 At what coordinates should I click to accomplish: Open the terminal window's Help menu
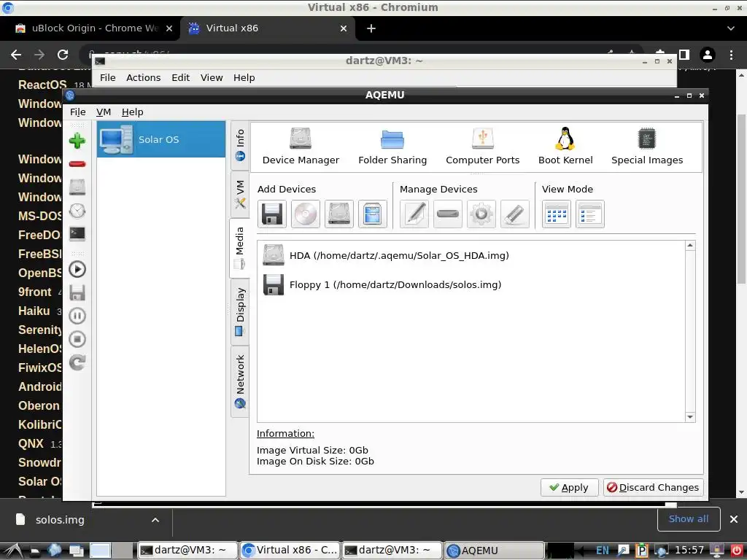click(x=244, y=77)
